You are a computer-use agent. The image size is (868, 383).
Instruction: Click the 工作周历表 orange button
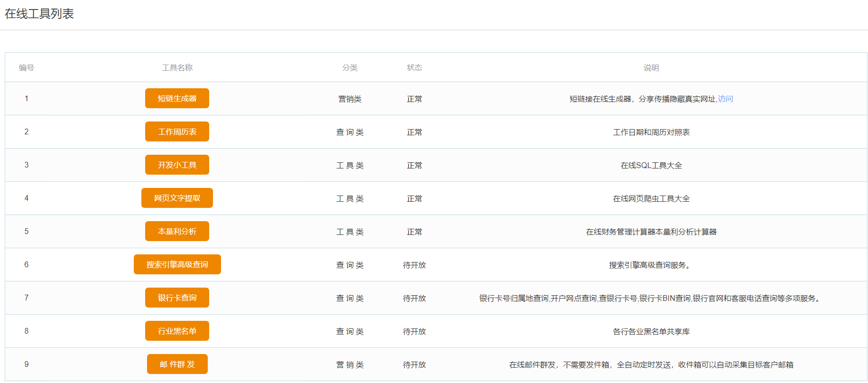point(177,131)
